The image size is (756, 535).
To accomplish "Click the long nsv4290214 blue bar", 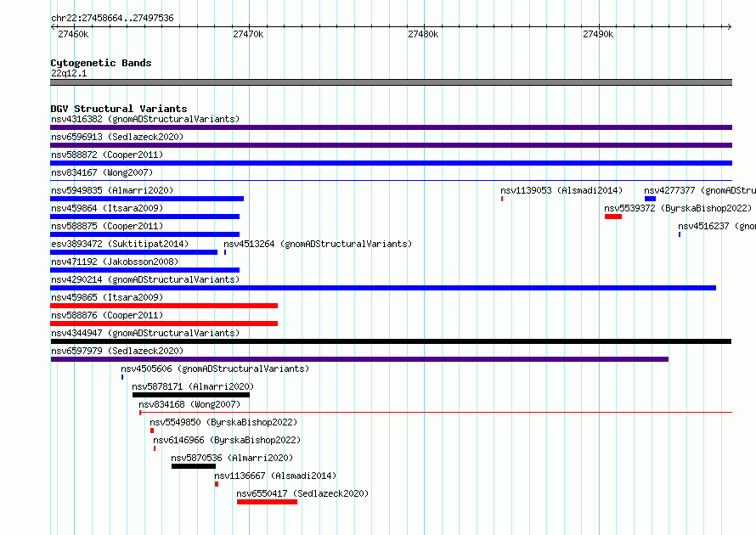I will coord(383,288).
